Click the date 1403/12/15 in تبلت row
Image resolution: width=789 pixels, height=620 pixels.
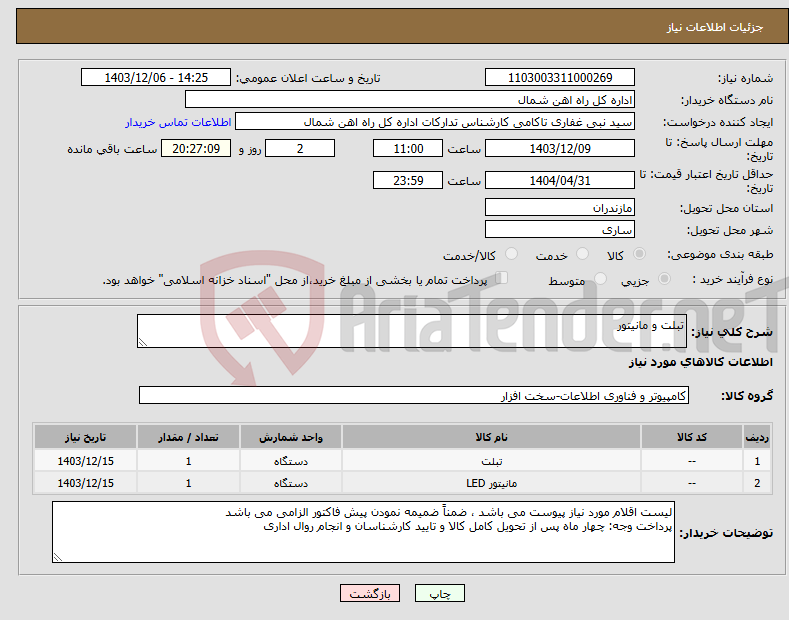(x=86, y=461)
